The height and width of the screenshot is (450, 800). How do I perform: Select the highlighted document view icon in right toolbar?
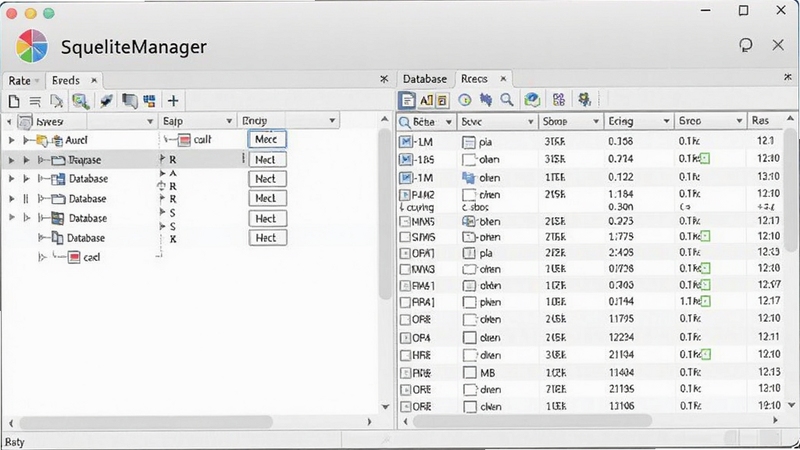(x=407, y=101)
